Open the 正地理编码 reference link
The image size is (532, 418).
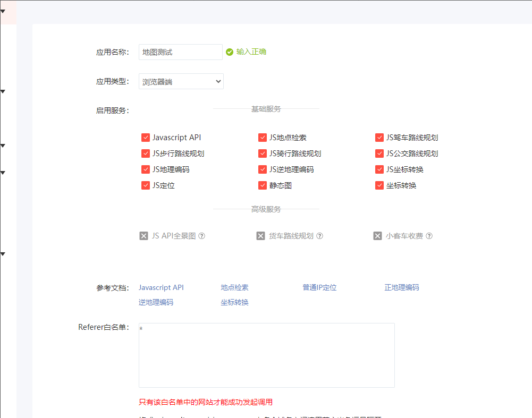pos(402,287)
